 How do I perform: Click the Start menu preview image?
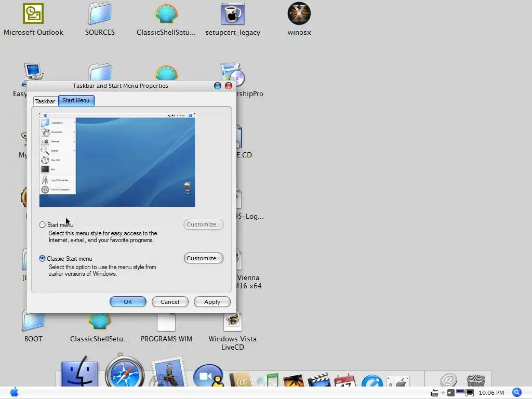(x=117, y=160)
